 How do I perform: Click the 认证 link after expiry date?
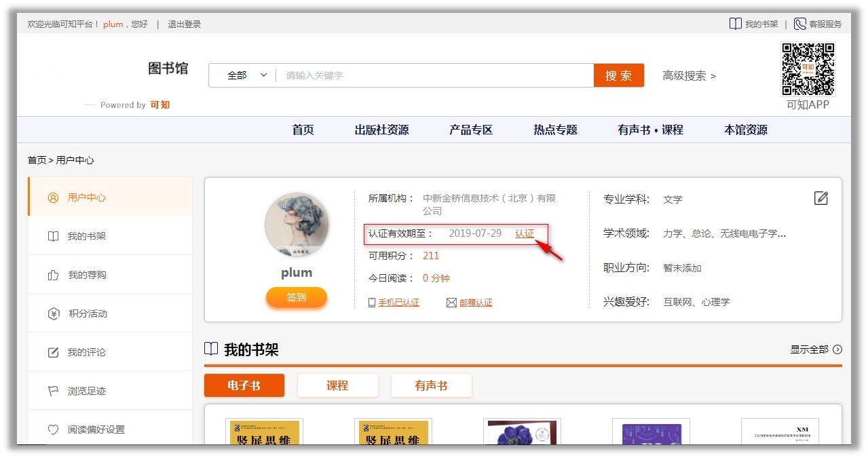(x=525, y=233)
